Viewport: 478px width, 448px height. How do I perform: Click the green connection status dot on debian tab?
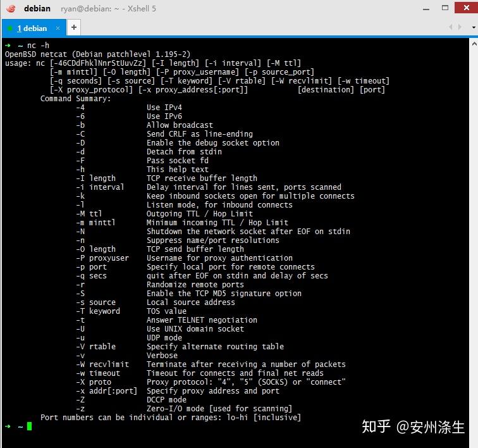click(x=10, y=28)
